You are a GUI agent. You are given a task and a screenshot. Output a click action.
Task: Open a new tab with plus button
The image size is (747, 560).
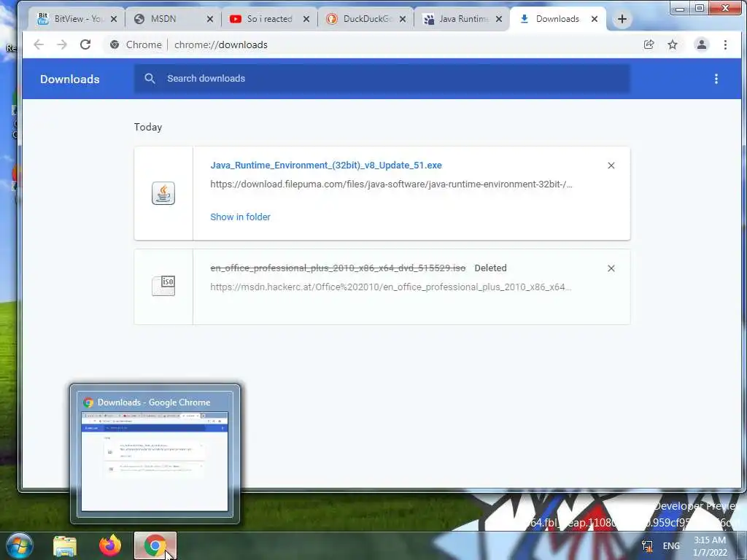(x=622, y=19)
